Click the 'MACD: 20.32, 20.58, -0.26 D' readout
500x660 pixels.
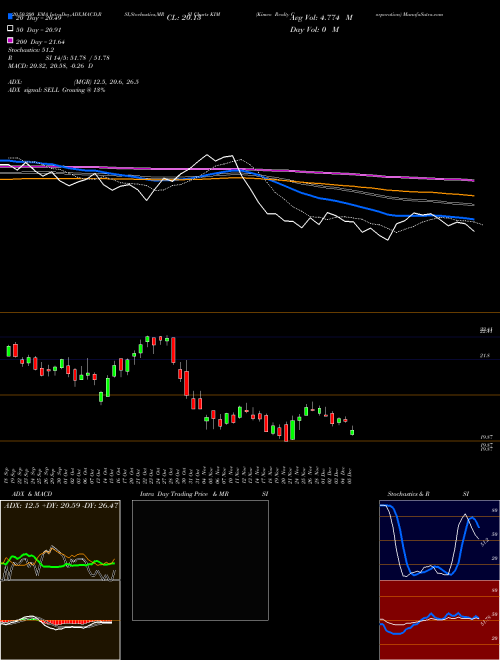[x=51, y=66]
